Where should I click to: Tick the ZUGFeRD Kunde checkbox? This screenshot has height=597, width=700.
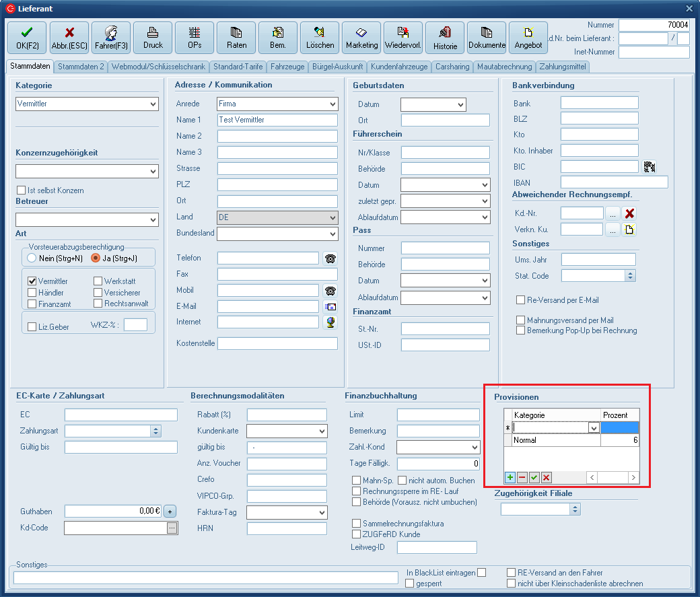(x=357, y=534)
